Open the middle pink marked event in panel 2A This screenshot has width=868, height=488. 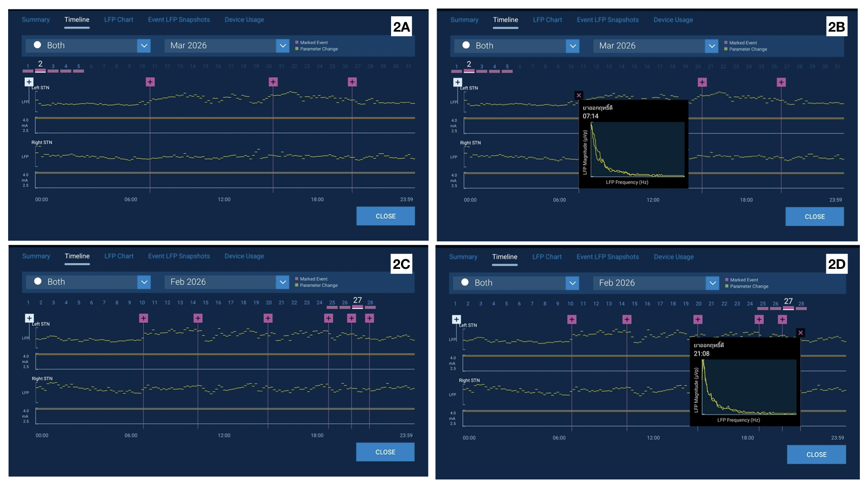coord(273,82)
